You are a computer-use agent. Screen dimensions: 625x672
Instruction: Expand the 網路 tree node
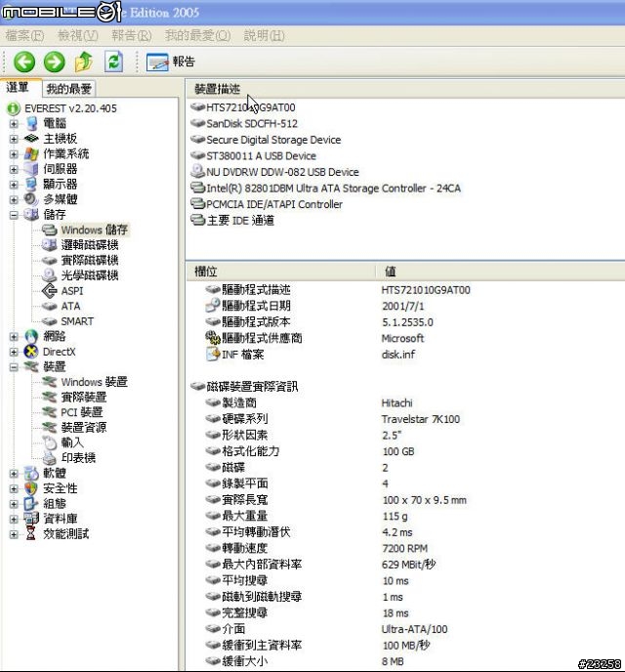tap(14, 337)
